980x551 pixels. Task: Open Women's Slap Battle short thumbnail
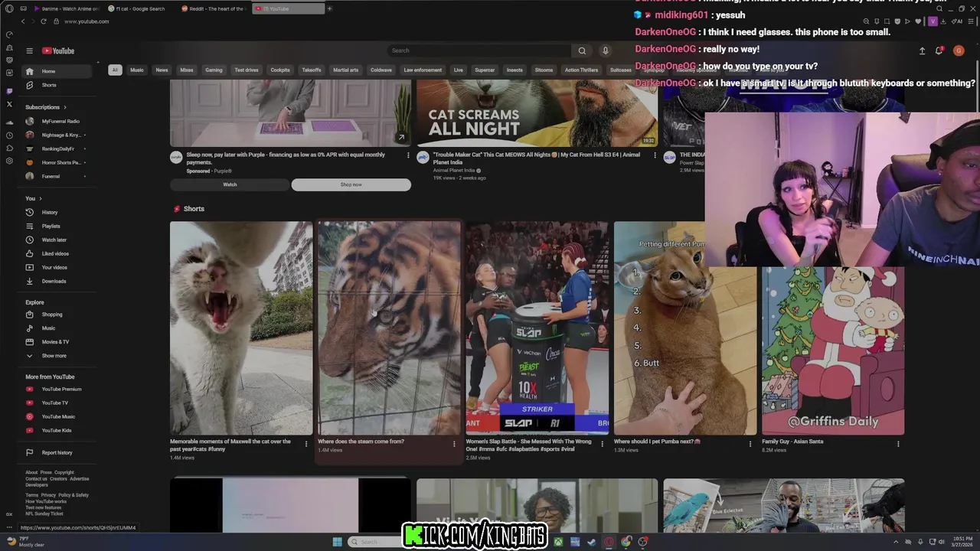click(x=537, y=328)
